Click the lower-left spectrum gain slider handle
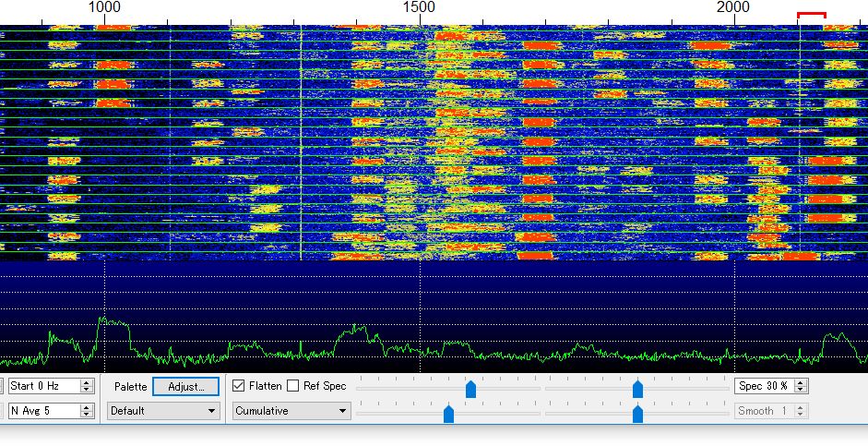This screenshot has width=868, height=446. [449, 414]
